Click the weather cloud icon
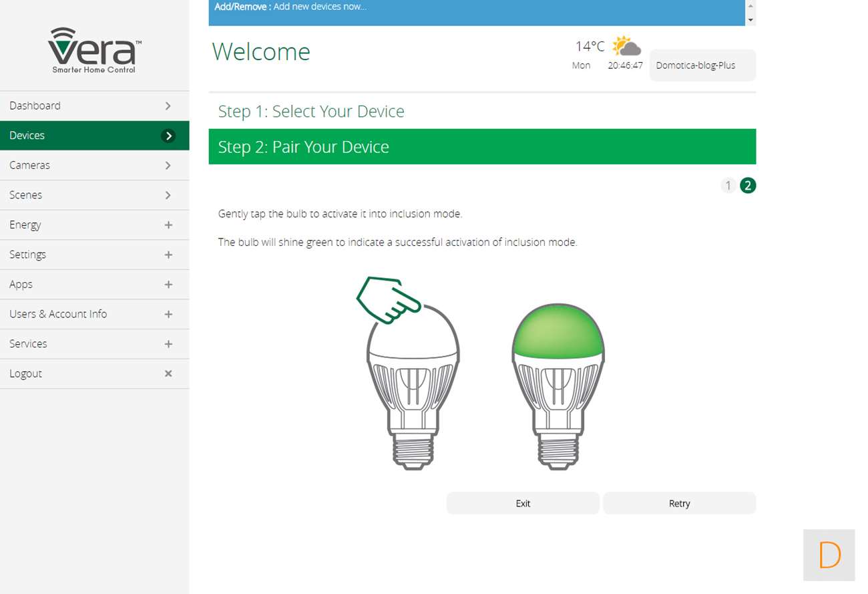The width and height of the screenshot is (868, 594). coord(626,46)
